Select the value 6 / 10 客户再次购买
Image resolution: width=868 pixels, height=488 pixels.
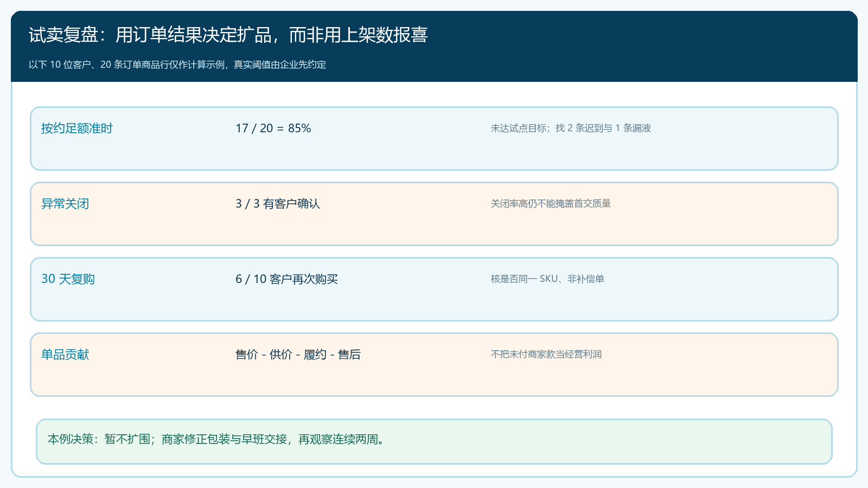pyautogui.click(x=286, y=279)
